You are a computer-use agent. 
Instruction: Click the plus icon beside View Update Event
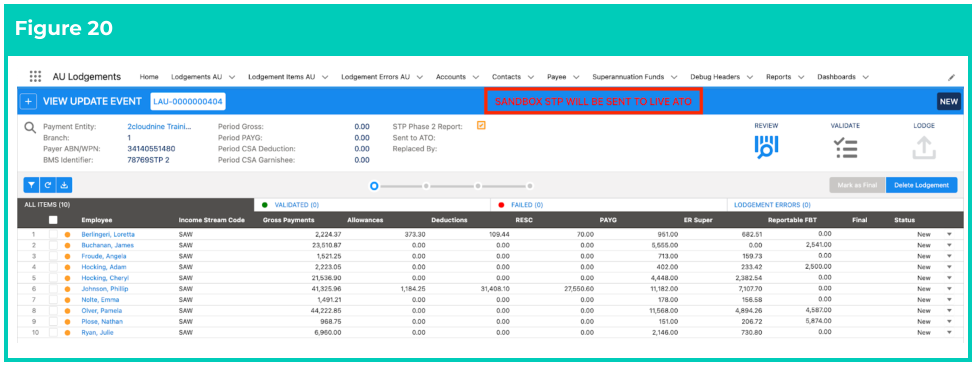coord(29,101)
